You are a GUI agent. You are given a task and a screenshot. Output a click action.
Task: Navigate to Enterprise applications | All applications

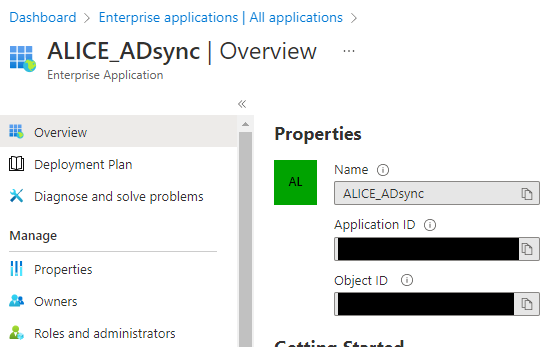click(x=221, y=17)
